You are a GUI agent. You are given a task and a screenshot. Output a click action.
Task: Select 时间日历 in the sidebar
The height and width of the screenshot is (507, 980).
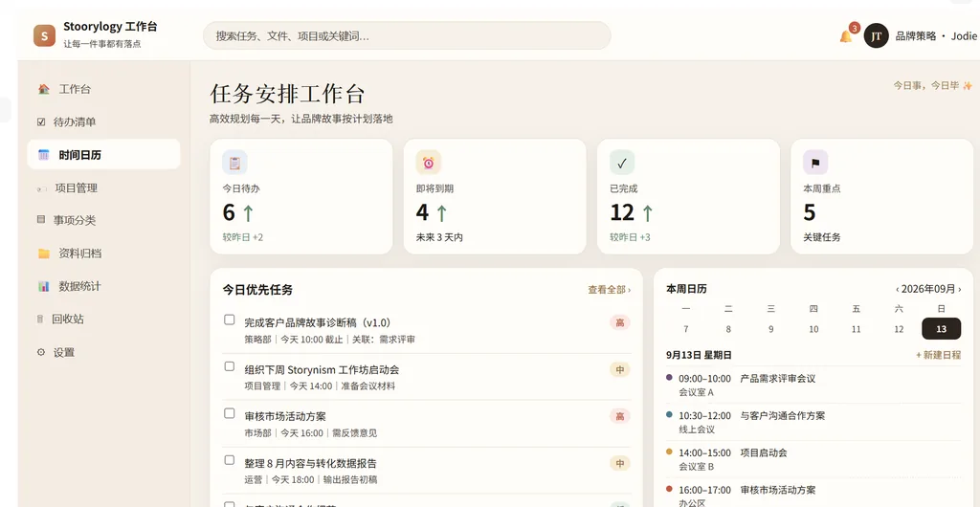103,154
